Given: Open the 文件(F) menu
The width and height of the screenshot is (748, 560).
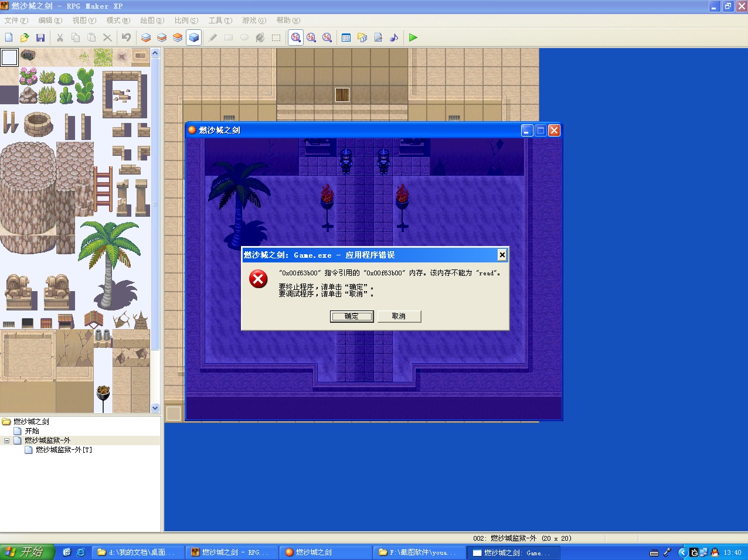Looking at the screenshot, I should tap(16, 21).
